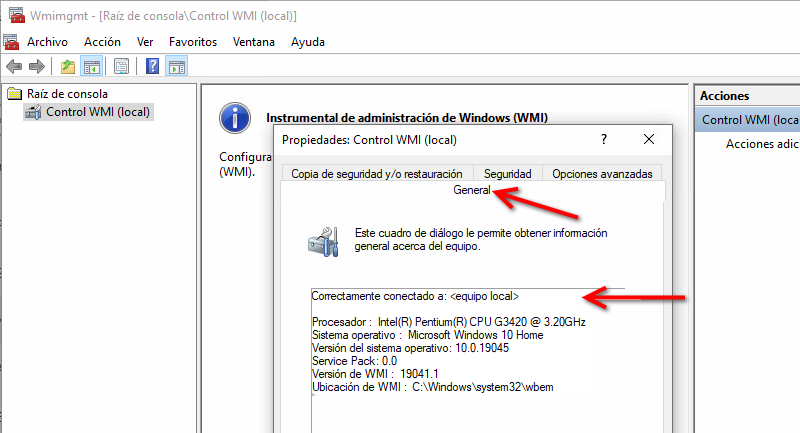Open Acciones adicionales in actions pane
Image resolution: width=800 pixels, height=433 pixels.
763,144
